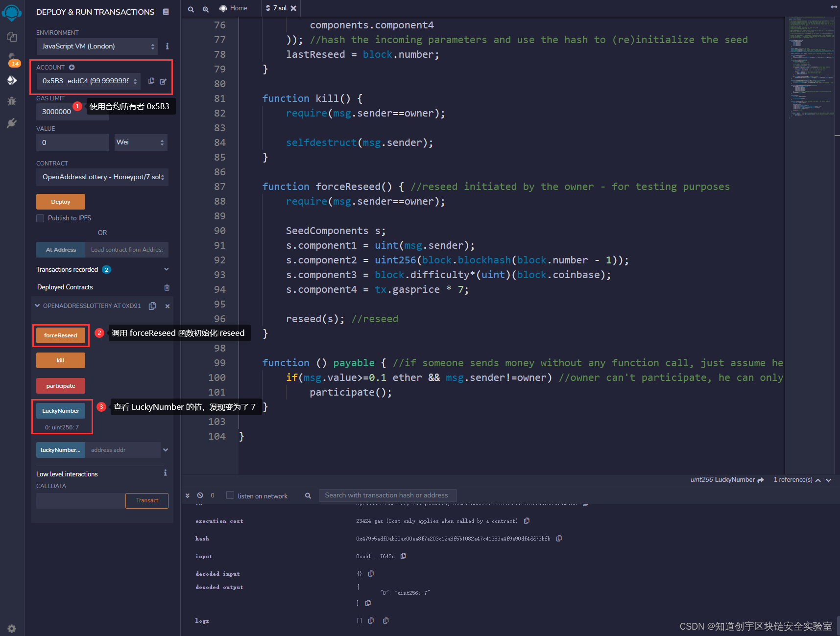Click the environment info icon

click(x=167, y=46)
